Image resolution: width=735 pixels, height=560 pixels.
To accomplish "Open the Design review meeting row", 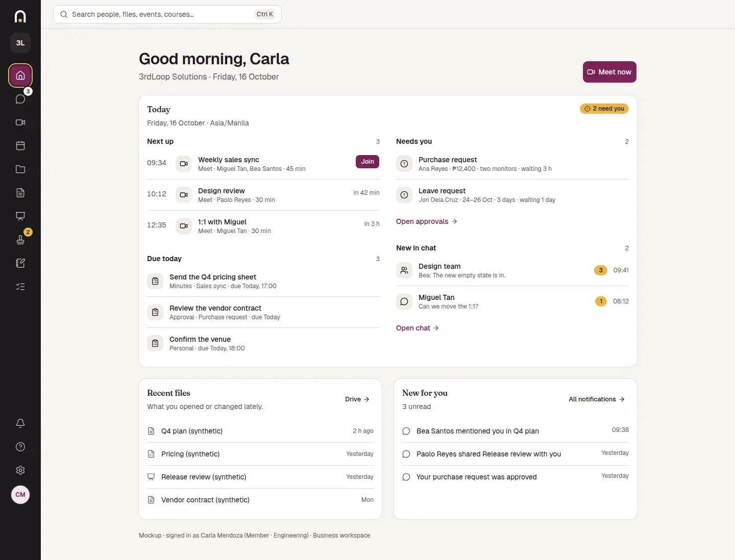I will (263, 195).
